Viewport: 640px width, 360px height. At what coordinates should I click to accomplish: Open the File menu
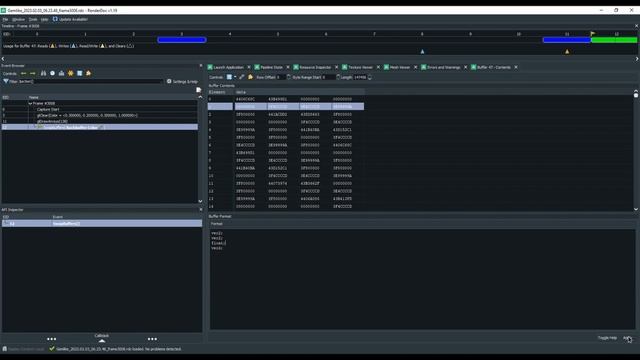(x=5, y=19)
